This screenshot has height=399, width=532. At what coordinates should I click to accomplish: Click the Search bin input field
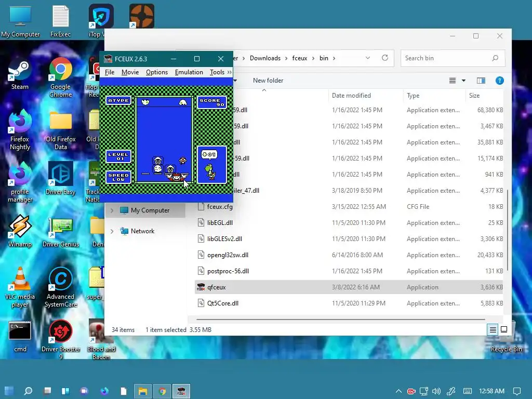pos(453,58)
